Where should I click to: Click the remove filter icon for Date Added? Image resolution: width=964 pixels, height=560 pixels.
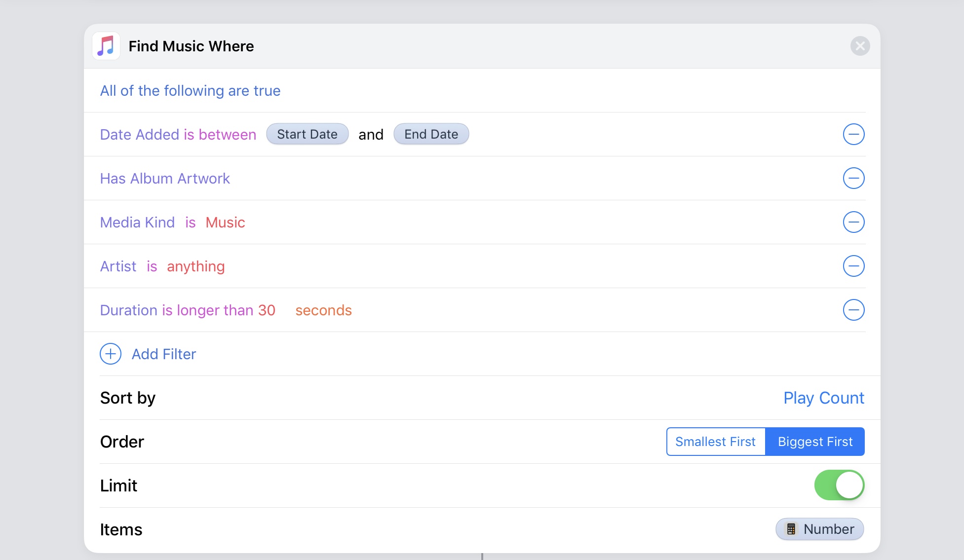coord(853,134)
